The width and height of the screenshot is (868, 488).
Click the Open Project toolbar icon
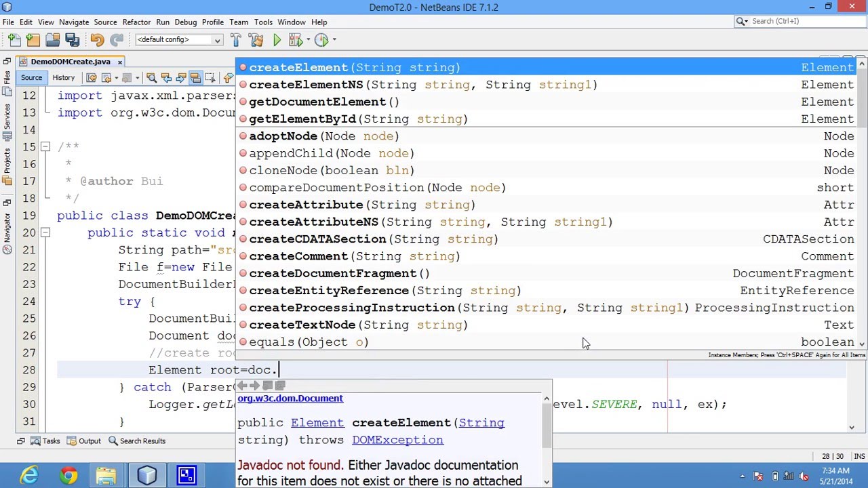pos(52,40)
